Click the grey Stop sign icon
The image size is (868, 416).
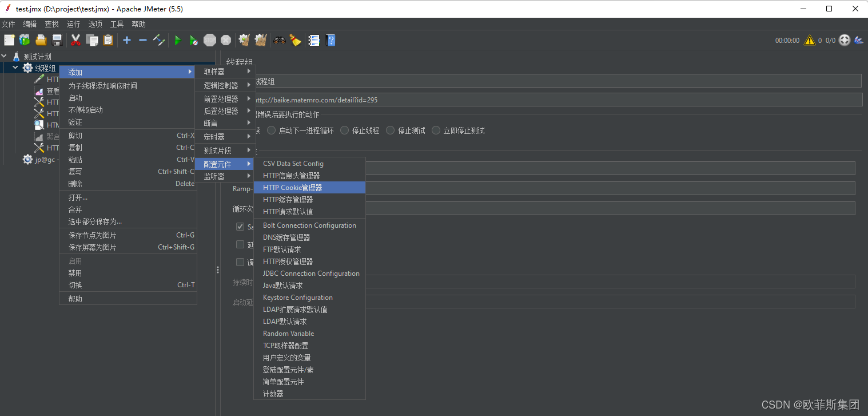210,40
